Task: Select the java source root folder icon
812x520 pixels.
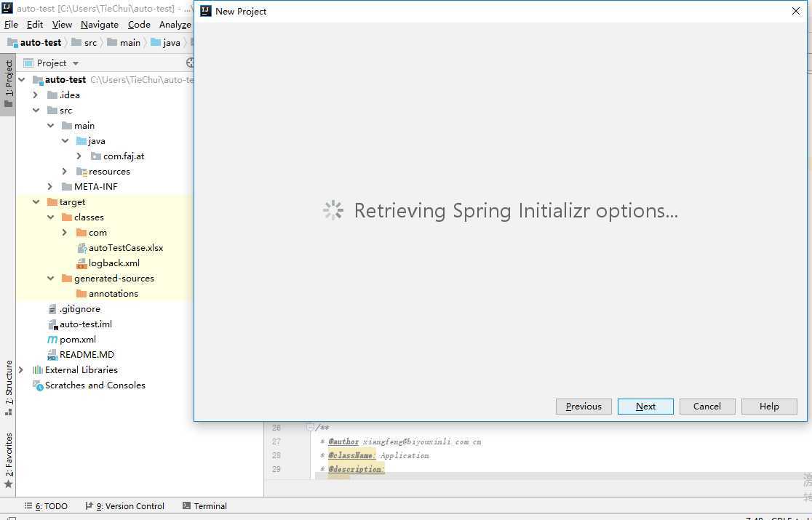Action: click(81, 141)
